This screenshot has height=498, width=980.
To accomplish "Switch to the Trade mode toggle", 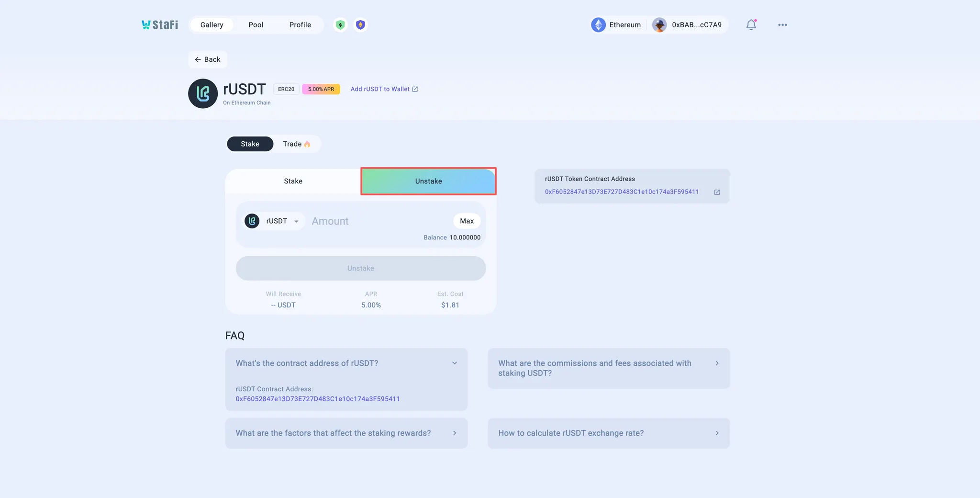I will point(296,144).
